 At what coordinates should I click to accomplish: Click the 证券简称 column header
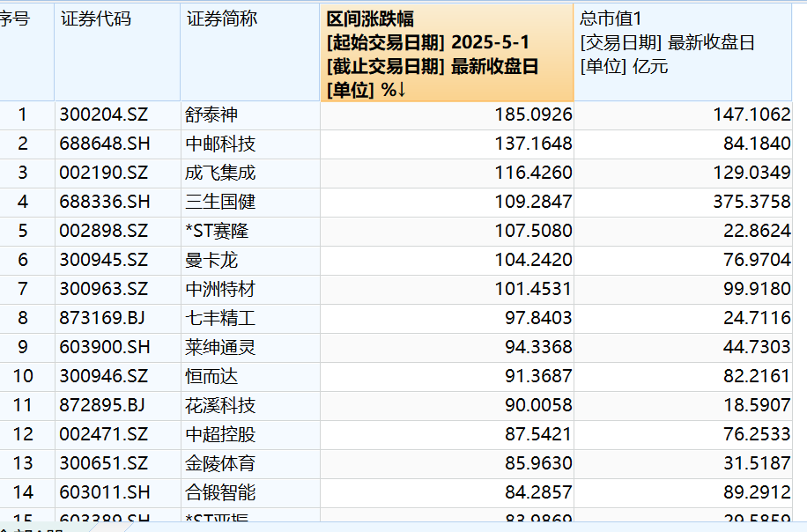[250, 53]
